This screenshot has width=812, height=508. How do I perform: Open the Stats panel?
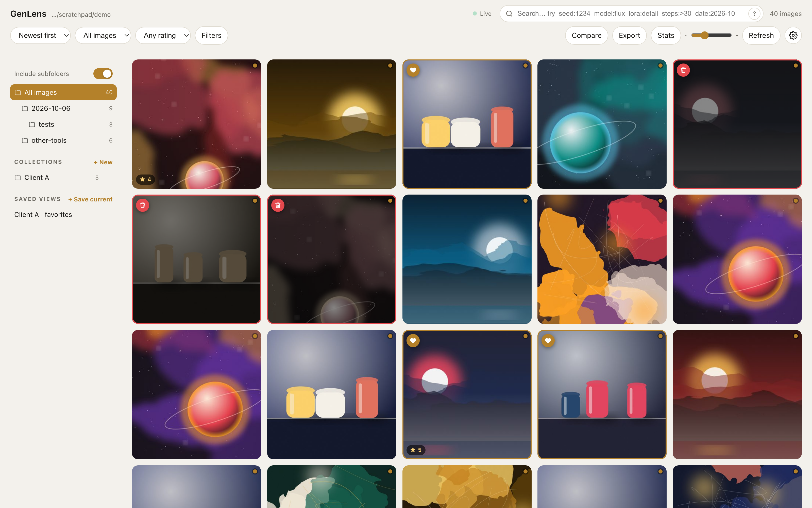point(666,35)
